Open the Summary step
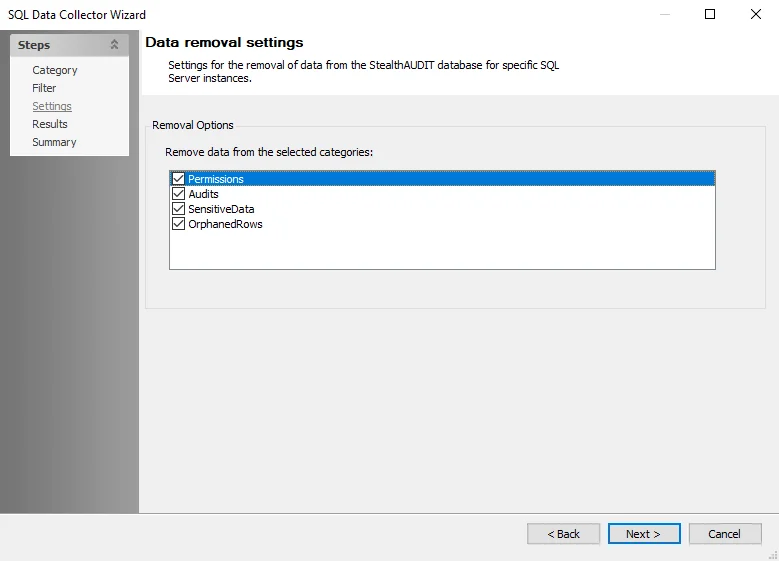 (x=54, y=142)
